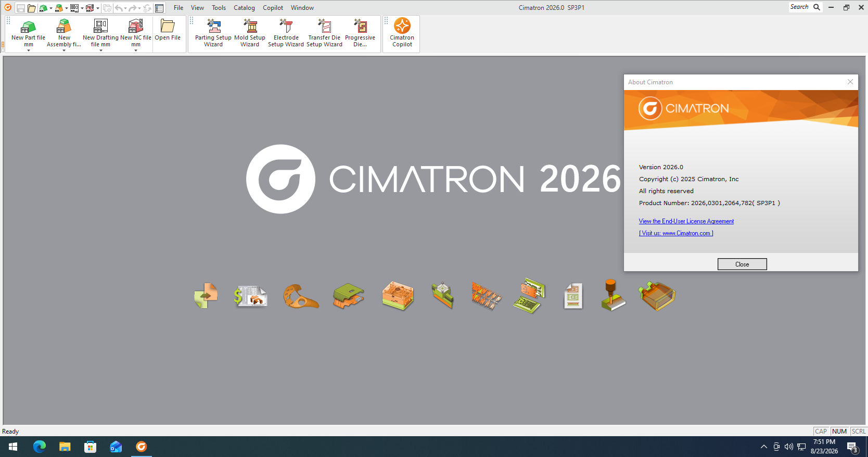Open the Windows Start menu
Viewport: 868px width, 457px height.
coord(13,447)
